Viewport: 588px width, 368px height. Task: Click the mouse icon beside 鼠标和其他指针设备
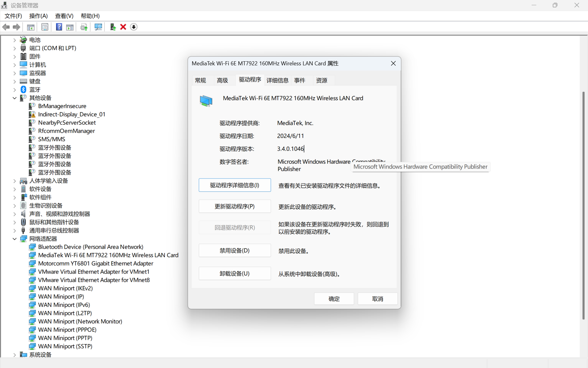23,222
